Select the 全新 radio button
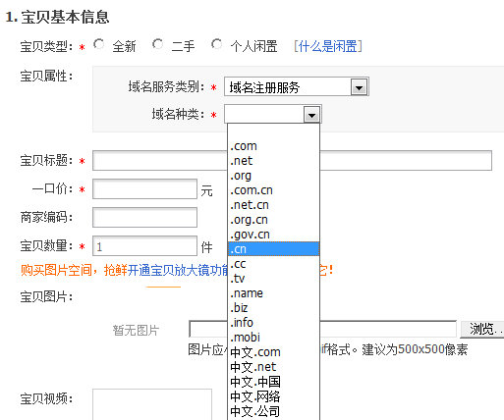 (98, 44)
